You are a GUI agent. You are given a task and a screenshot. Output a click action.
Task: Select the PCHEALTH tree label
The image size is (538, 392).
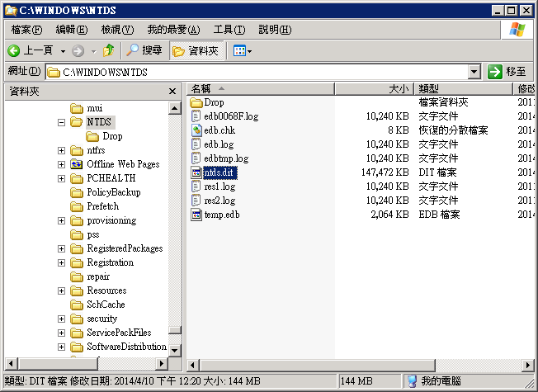(x=111, y=178)
